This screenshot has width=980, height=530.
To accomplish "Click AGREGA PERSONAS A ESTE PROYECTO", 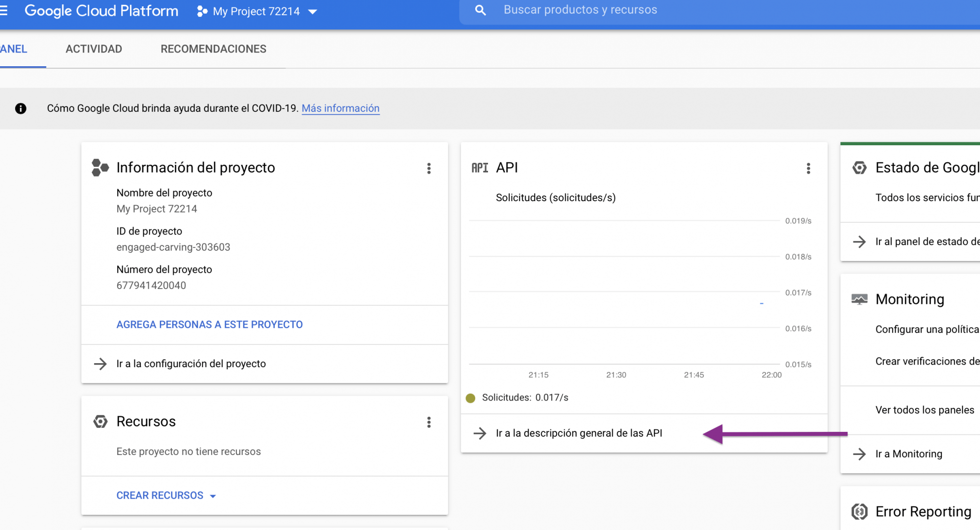I will click(x=209, y=324).
